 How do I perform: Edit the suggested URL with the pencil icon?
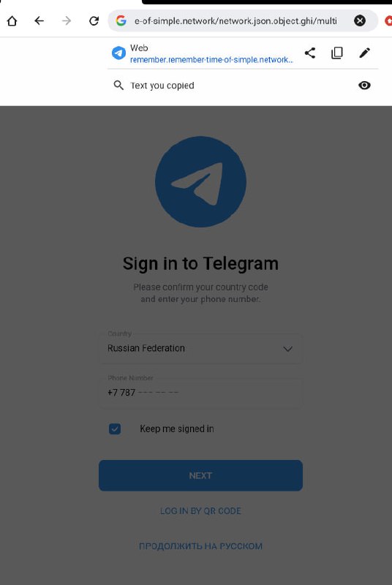coord(364,53)
